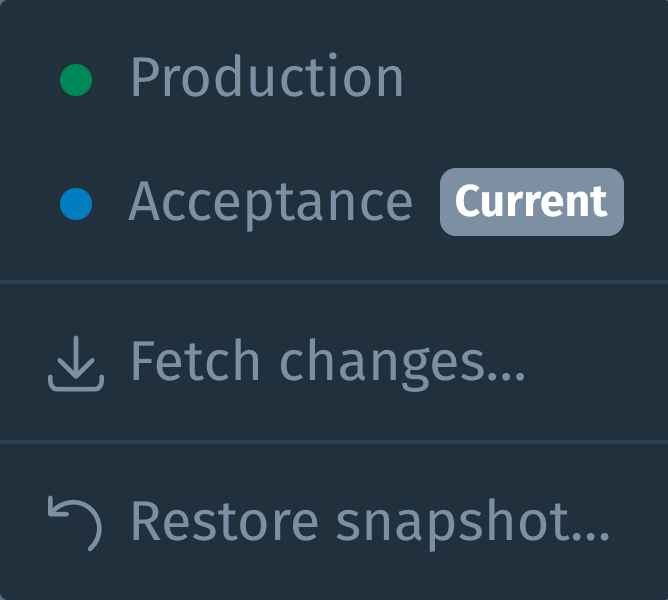Open the Restore snapshot… dialog
Image resolution: width=668 pixels, height=600 pixels.
(x=334, y=522)
